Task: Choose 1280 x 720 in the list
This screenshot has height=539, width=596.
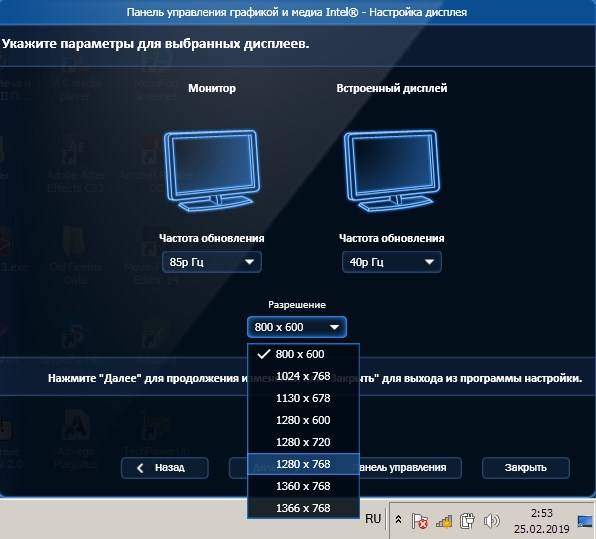Action: pyautogui.click(x=303, y=442)
